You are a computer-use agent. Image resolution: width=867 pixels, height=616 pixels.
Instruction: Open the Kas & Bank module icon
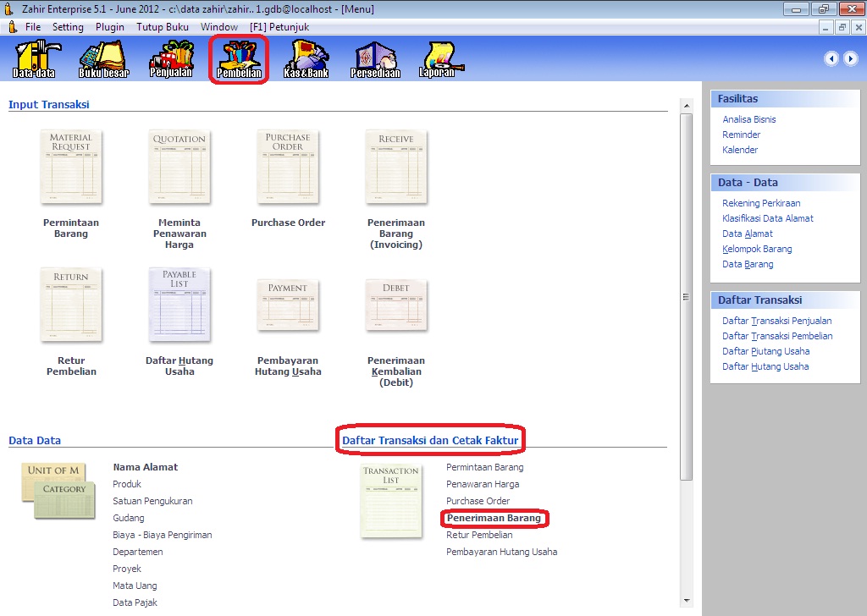coord(306,59)
